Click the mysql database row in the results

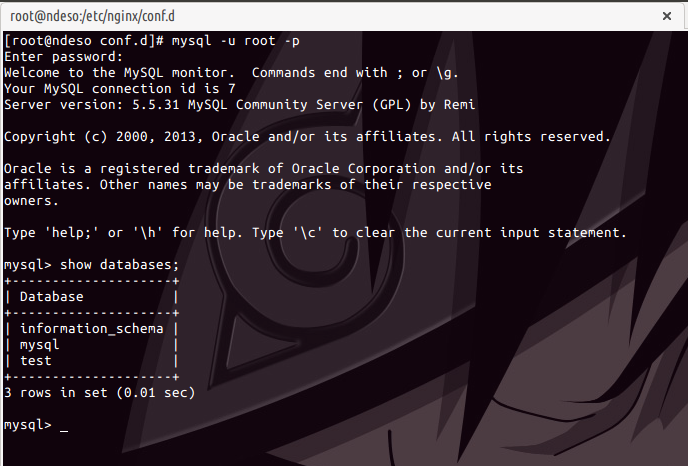click(x=40, y=344)
